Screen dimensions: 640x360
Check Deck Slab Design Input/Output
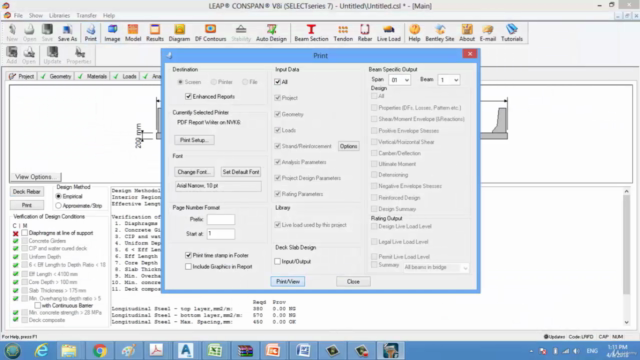tap(278, 261)
